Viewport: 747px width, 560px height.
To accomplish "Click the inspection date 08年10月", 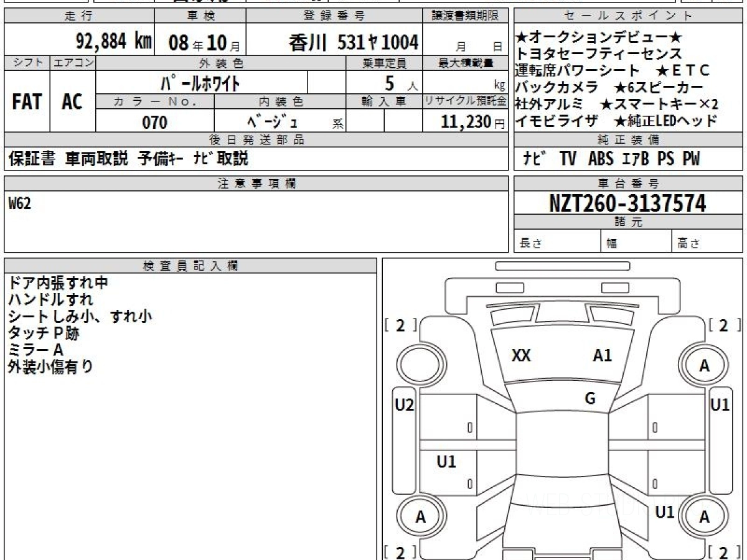I will tap(204, 42).
